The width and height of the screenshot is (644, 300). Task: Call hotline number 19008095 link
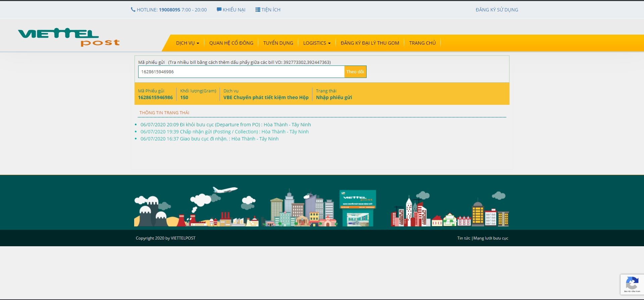coord(169,10)
